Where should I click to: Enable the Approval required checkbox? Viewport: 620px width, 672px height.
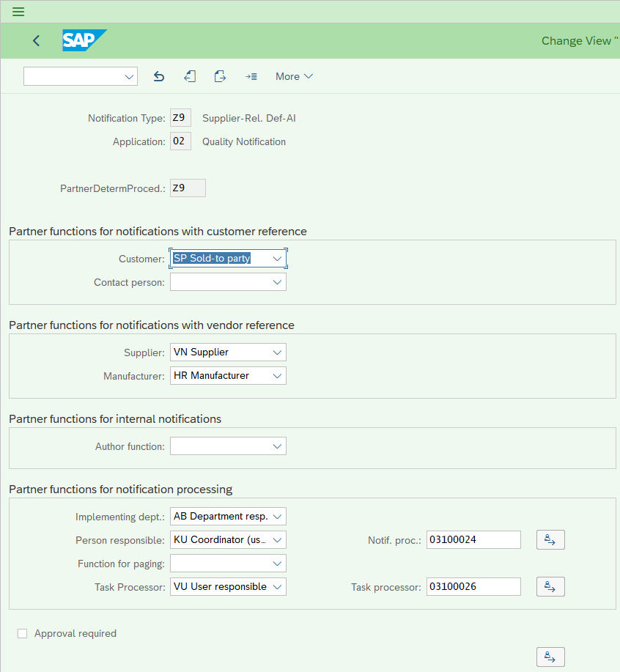[x=22, y=633]
